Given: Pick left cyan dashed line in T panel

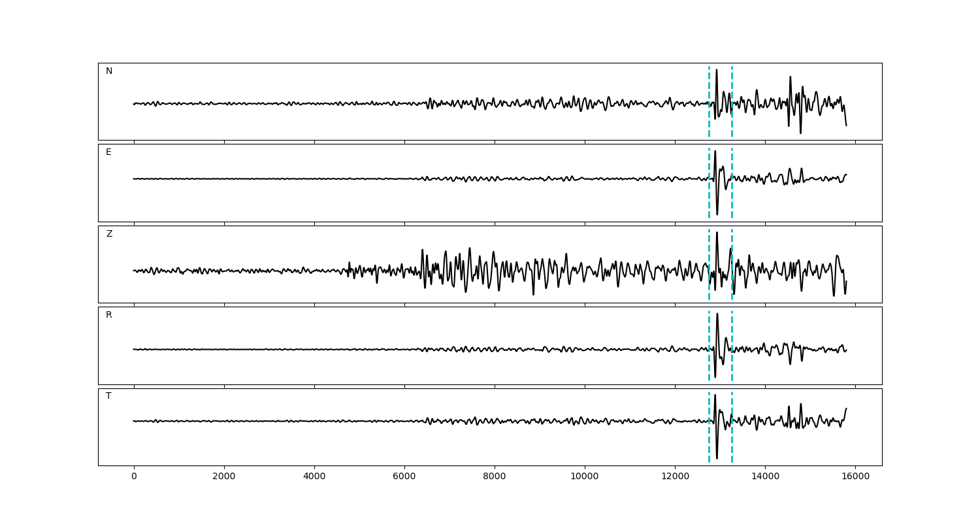Looking at the screenshot, I should point(709,438).
